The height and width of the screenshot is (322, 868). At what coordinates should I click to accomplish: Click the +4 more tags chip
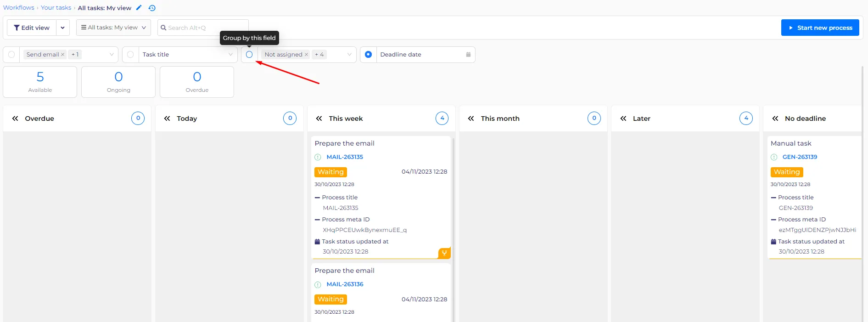pos(319,55)
